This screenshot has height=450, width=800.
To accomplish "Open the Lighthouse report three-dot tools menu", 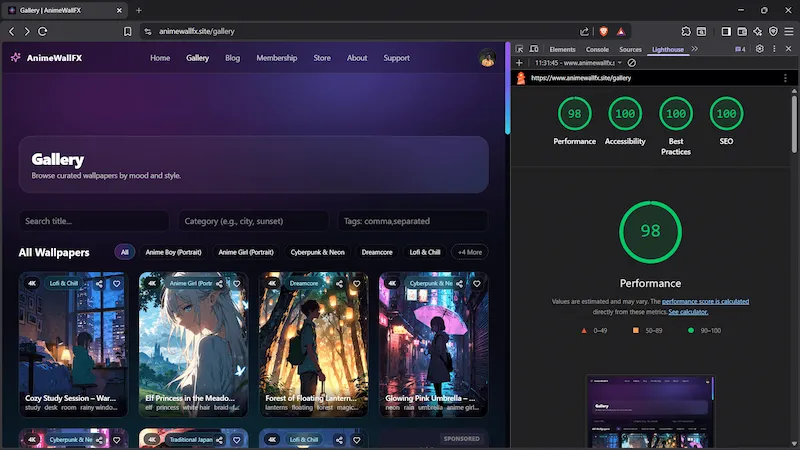I will coord(785,78).
